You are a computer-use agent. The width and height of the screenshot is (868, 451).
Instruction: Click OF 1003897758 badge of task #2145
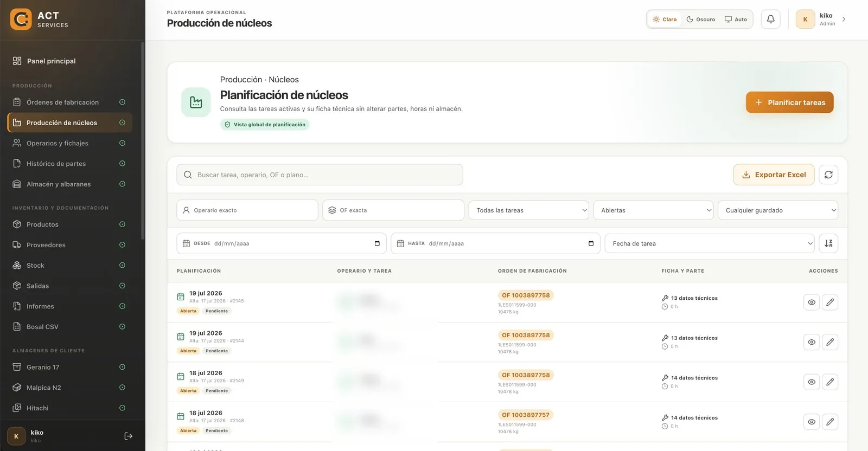(x=526, y=295)
